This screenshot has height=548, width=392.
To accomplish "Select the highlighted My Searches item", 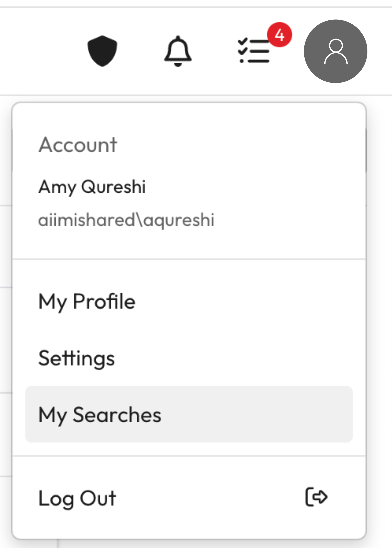I will [100, 415].
